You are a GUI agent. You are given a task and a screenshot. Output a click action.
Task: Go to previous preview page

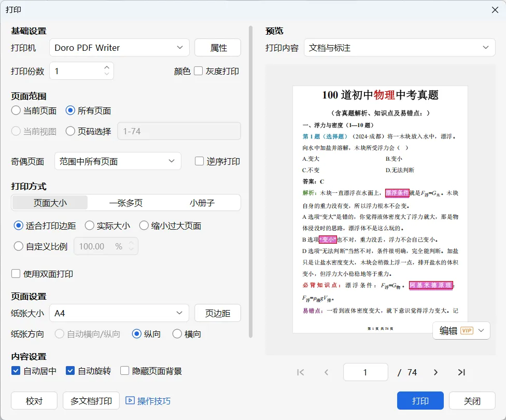(326, 372)
